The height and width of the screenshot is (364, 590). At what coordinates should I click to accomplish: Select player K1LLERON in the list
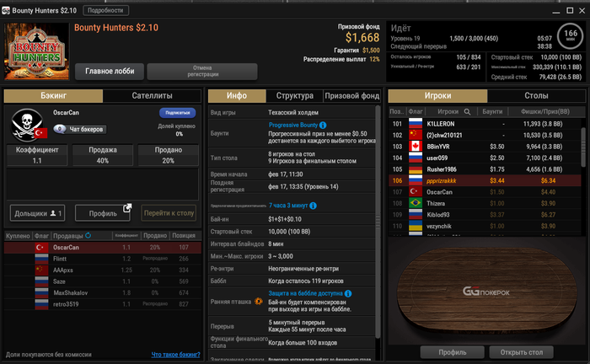485,124
